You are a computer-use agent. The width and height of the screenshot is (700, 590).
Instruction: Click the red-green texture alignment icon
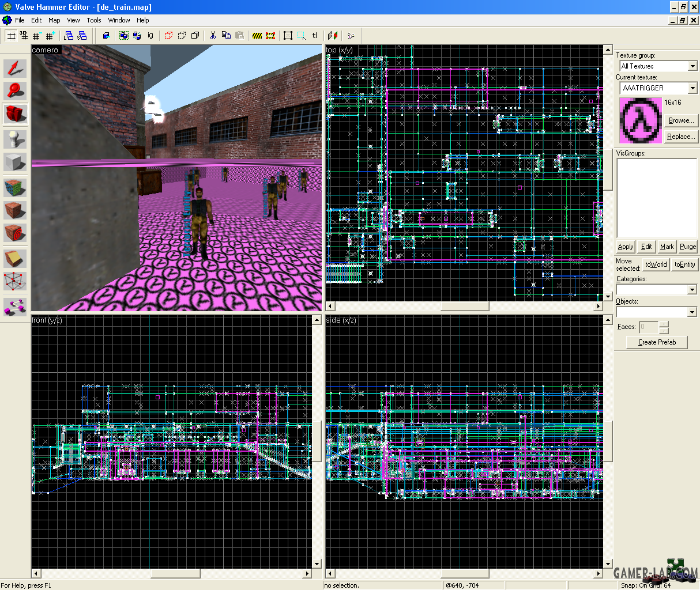(x=333, y=36)
